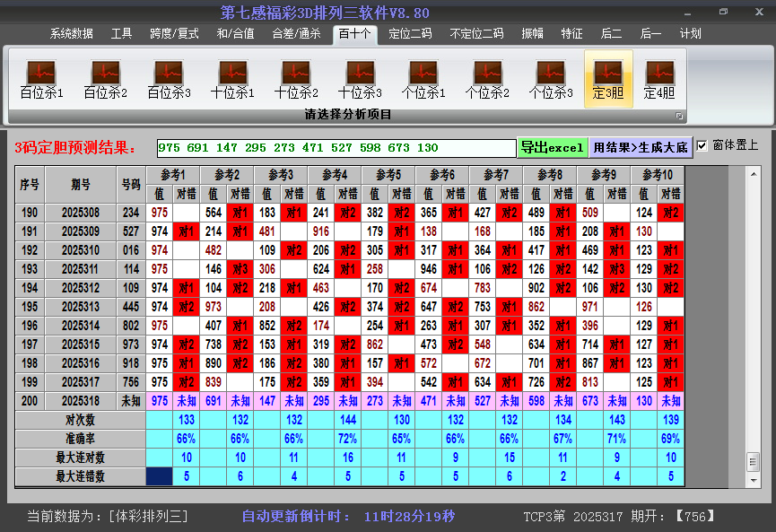
Task: Switch to the 跨度/复式 tab
Action: coord(176,33)
